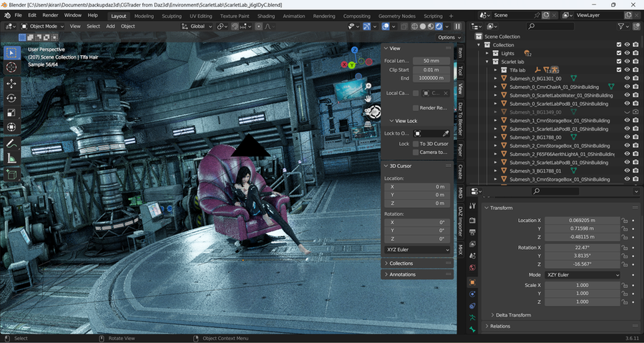Open the Object Mode dropdown
This screenshot has width=644, height=343.
point(44,26)
